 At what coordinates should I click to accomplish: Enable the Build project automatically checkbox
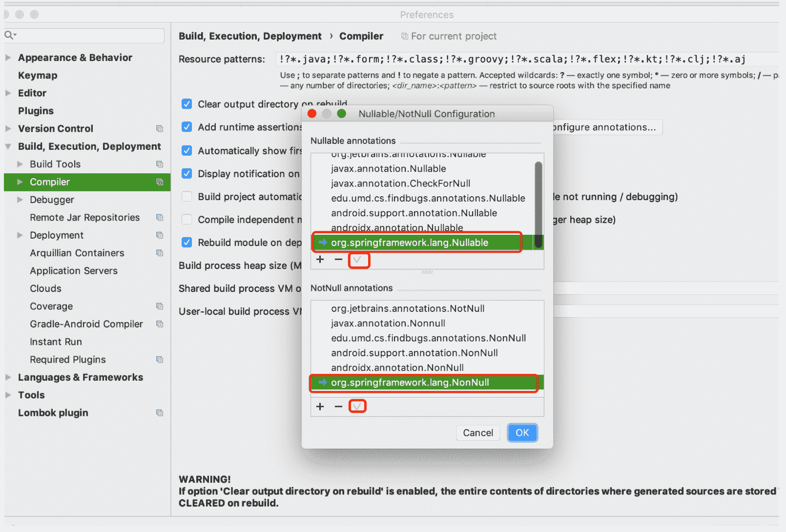[186, 197]
